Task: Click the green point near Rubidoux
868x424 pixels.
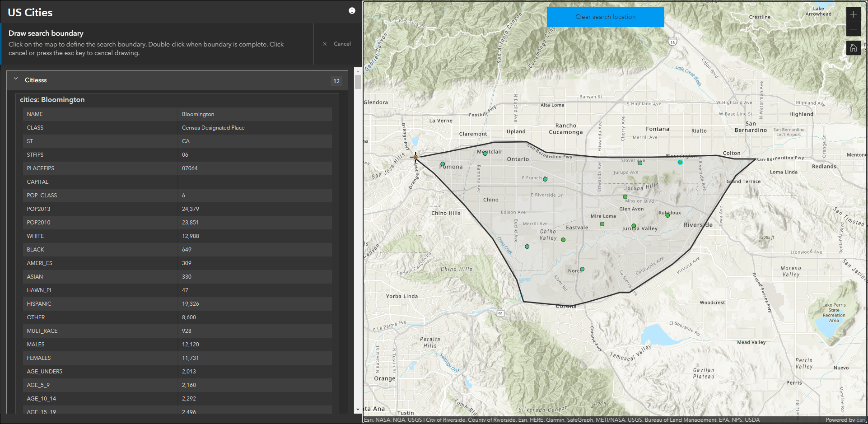Action: point(667,215)
